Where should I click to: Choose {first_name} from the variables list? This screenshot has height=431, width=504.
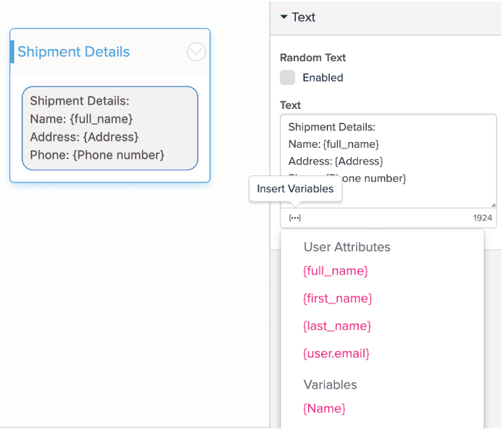(x=338, y=298)
